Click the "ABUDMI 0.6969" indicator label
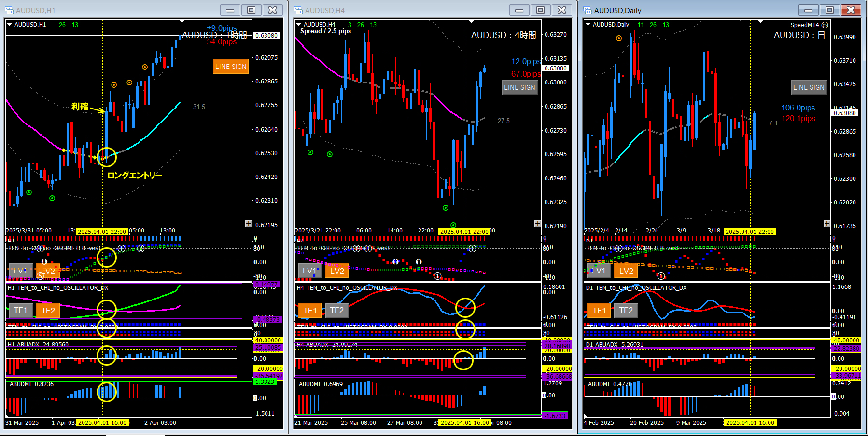 click(x=321, y=384)
